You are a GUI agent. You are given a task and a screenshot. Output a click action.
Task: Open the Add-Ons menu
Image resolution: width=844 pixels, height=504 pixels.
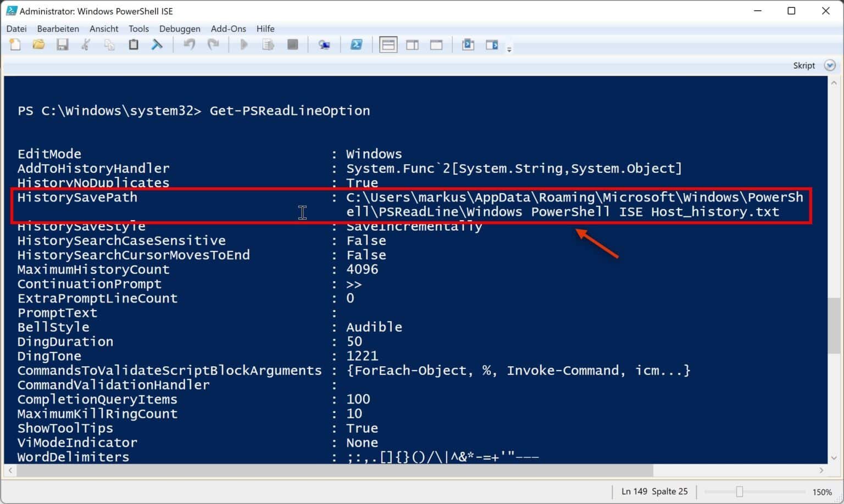[228, 29]
